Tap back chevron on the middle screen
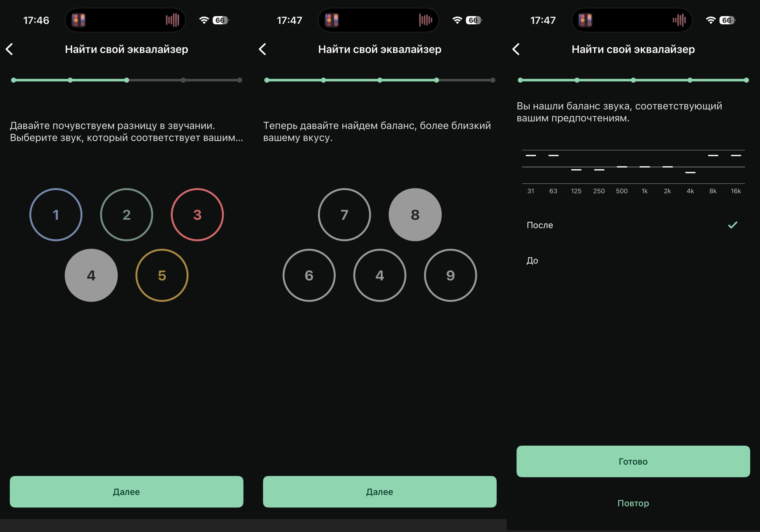This screenshot has width=760, height=532. tap(262, 49)
